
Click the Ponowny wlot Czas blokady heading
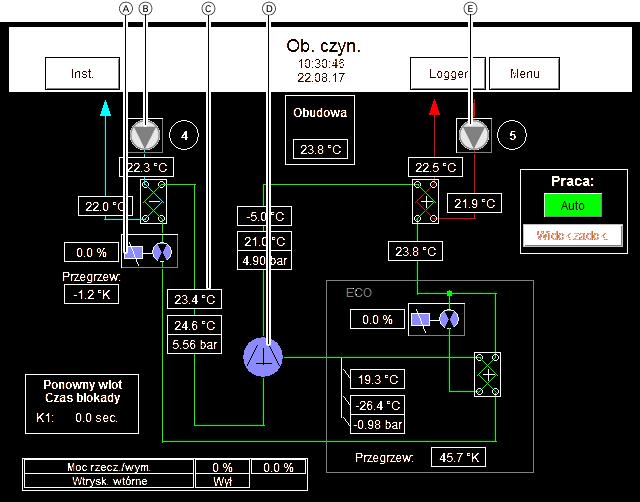pos(82,391)
